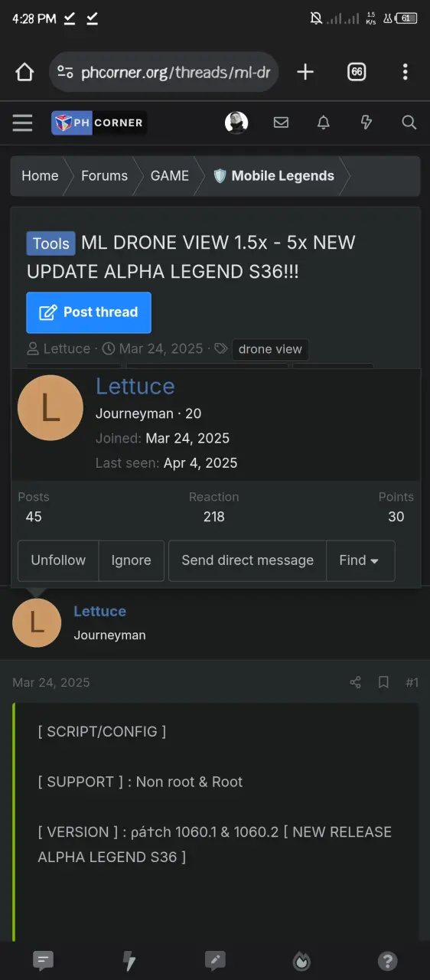Go to PH Corner logo homepage
This screenshot has width=430, height=980.
click(98, 122)
